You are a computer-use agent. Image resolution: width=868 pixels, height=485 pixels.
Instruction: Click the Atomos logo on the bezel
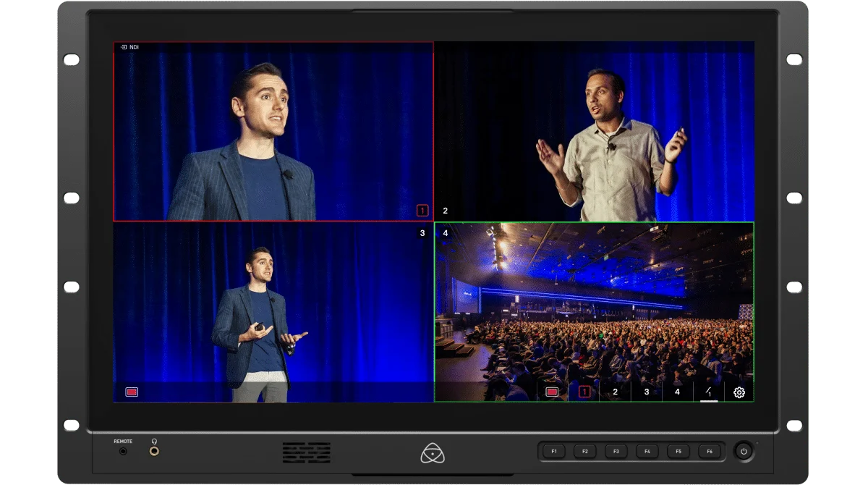433,452
